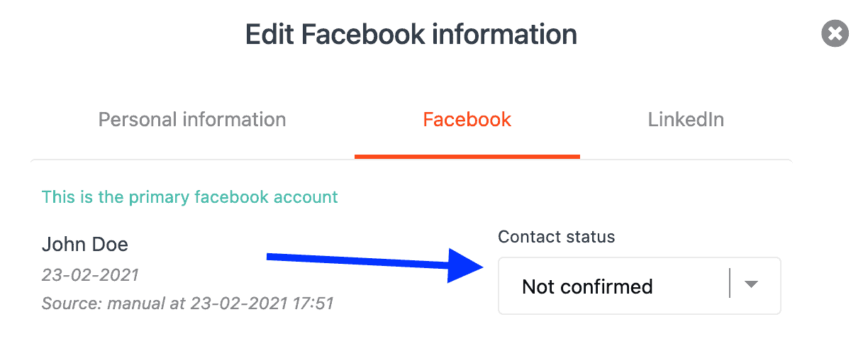Click the Contact status label

click(x=557, y=237)
